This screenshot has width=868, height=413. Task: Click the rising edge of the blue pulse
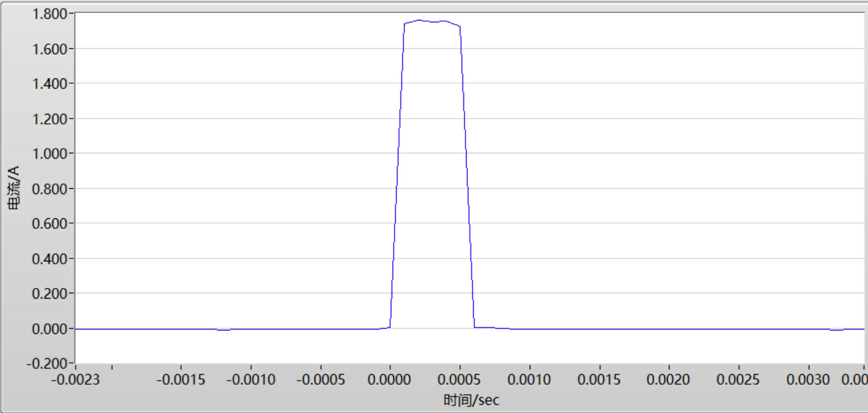[397, 177]
